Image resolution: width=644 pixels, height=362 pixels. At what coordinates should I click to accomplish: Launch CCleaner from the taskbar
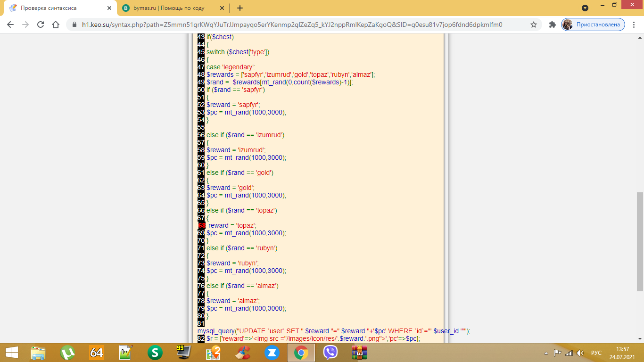242,353
